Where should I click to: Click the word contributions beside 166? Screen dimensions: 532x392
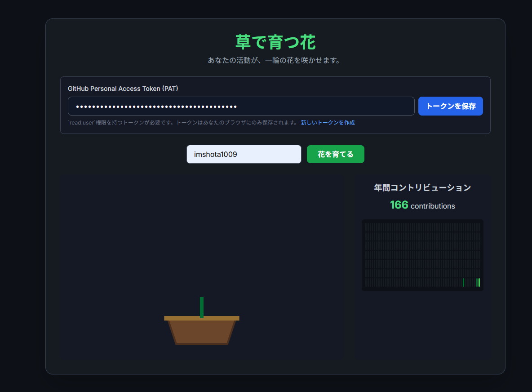433,206
